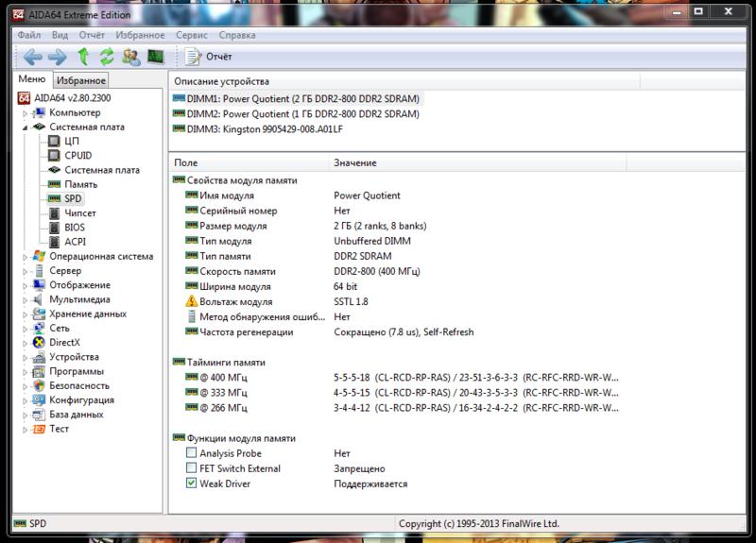Screen dimensions: 756x543
Task: Expand the Операционная система node
Action: [26, 257]
